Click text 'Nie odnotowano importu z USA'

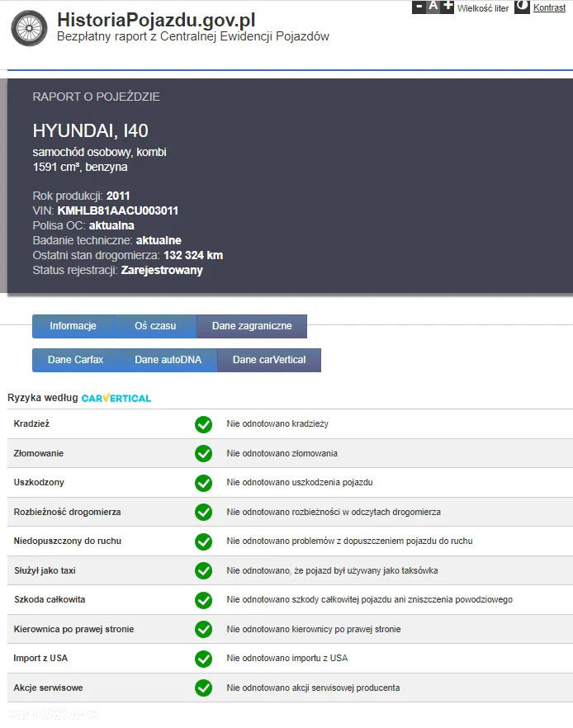pyautogui.click(x=287, y=659)
